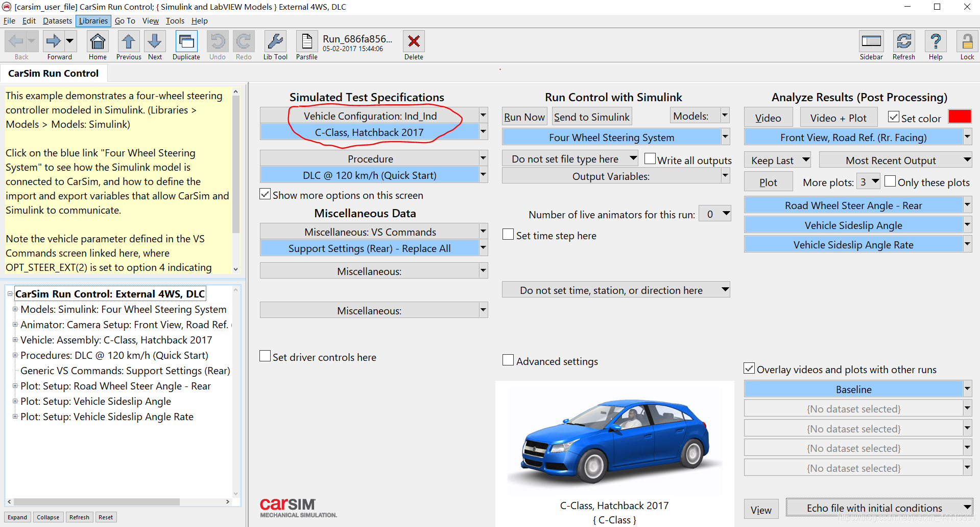The height and width of the screenshot is (527, 980).
Task: Enable Set time step here checkbox
Action: point(508,235)
